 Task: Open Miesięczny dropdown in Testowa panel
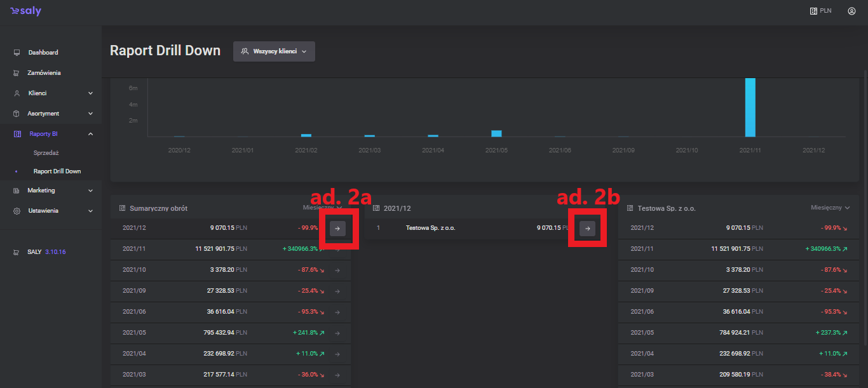tap(830, 208)
